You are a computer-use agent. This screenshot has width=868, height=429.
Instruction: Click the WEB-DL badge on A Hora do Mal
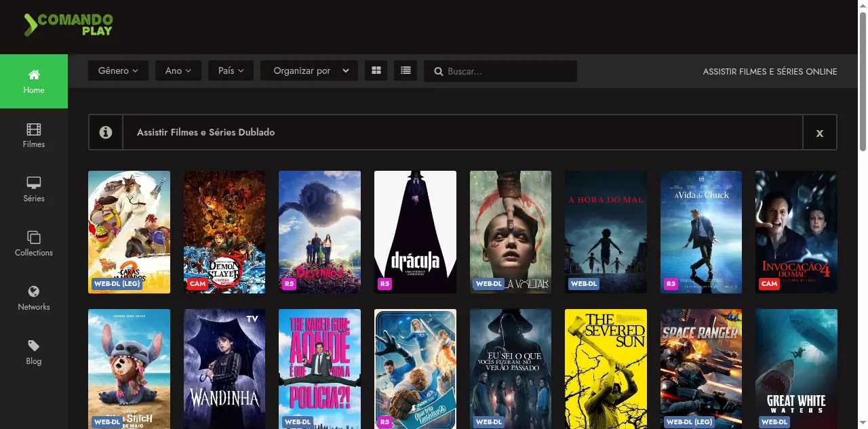(584, 283)
